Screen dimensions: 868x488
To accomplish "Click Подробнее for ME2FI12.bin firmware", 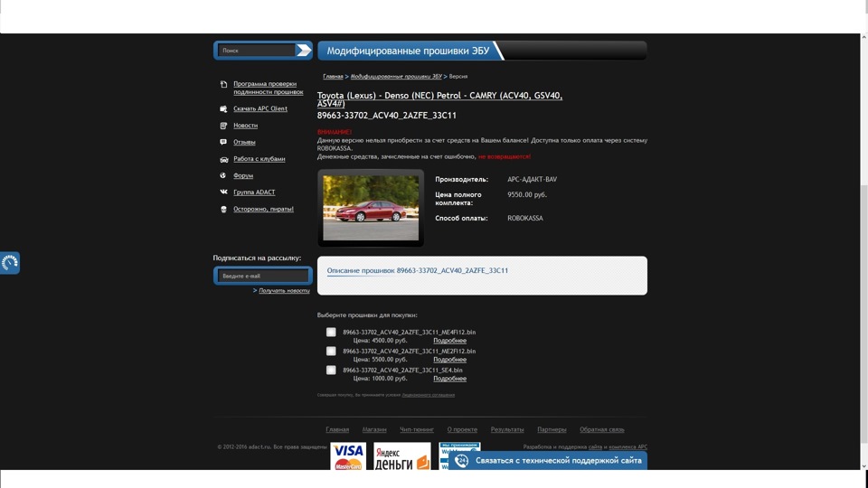I will tap(449, 360).
